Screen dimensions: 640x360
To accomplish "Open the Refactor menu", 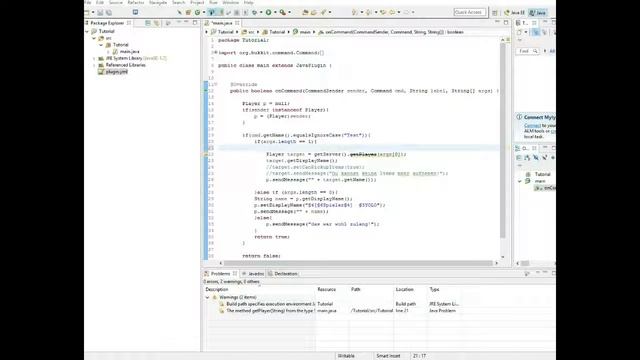I will coord(136,2).
